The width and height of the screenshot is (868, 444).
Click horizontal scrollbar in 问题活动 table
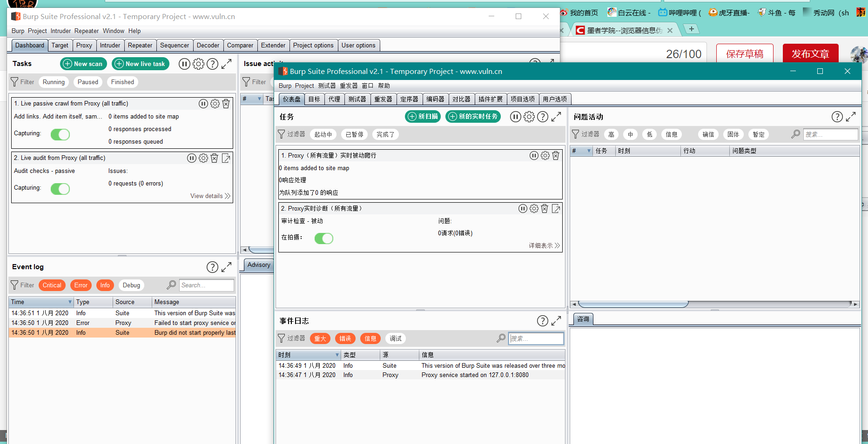(633, 304)
